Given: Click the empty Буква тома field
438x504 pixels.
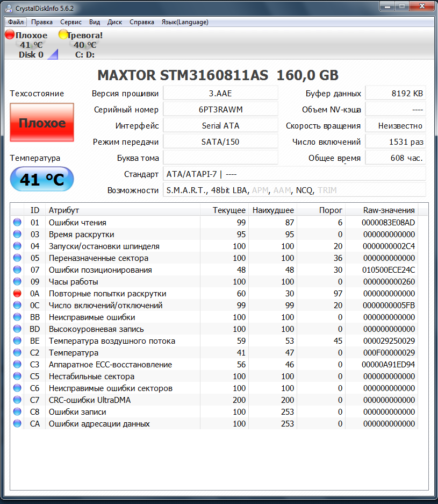Looking at the screenshot, I should 220,158.
